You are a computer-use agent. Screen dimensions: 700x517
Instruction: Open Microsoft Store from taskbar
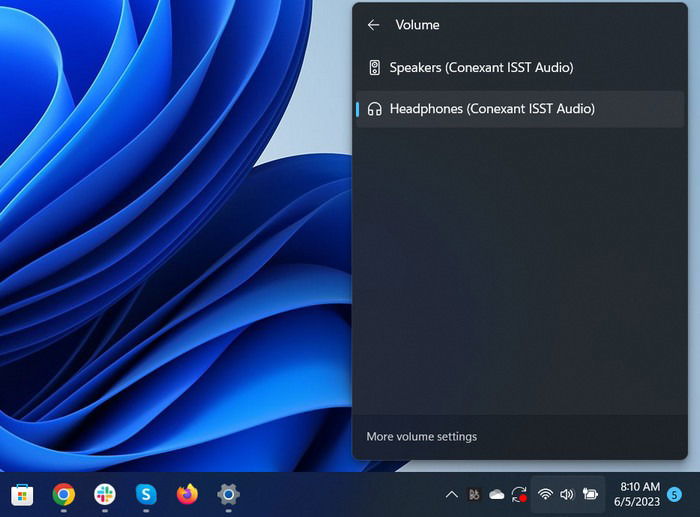[x=22, y=495]
